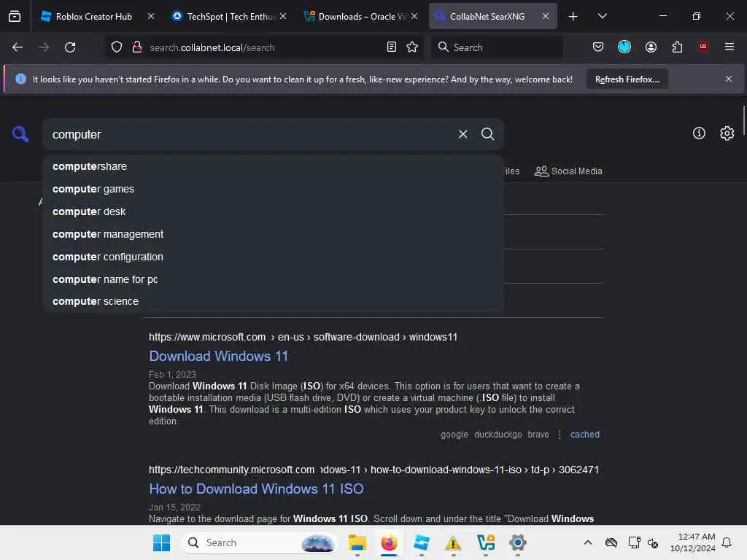
Task: Click the techcommunity.microsoft.com result URL
Action: click(373, 470)
